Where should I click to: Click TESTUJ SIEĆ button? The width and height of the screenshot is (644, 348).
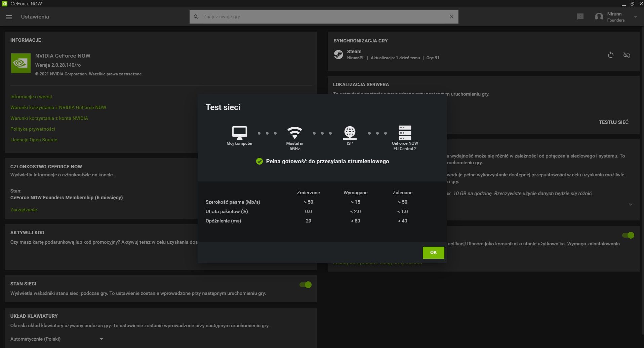coord(613,122)
